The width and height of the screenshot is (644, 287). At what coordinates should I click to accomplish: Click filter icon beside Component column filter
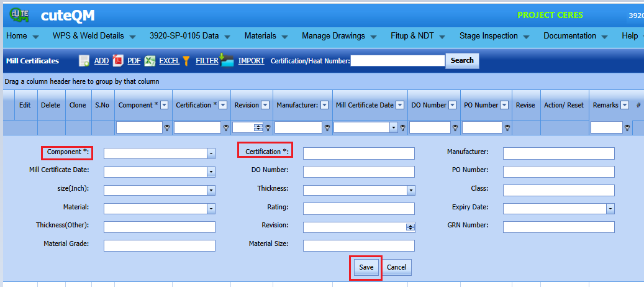click(x=168, y=128)
